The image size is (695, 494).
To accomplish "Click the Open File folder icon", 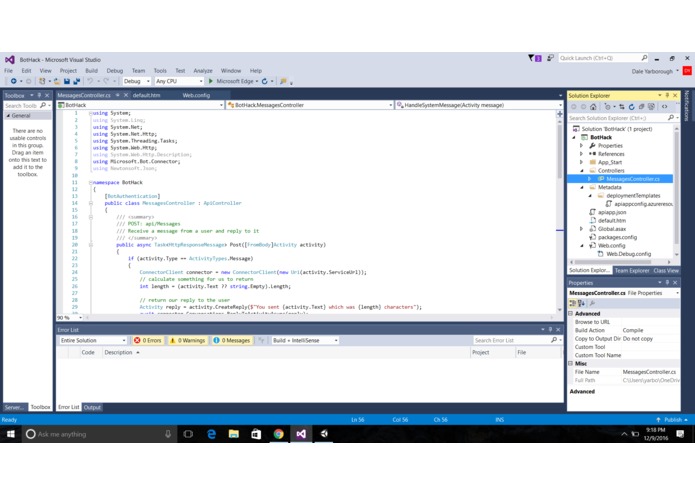I will tap(57, 82).
